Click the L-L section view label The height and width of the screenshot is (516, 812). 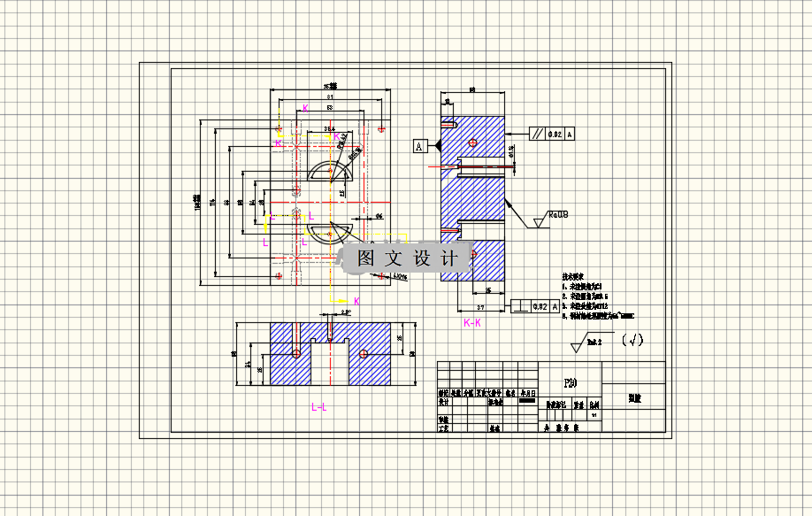[319, 407]
